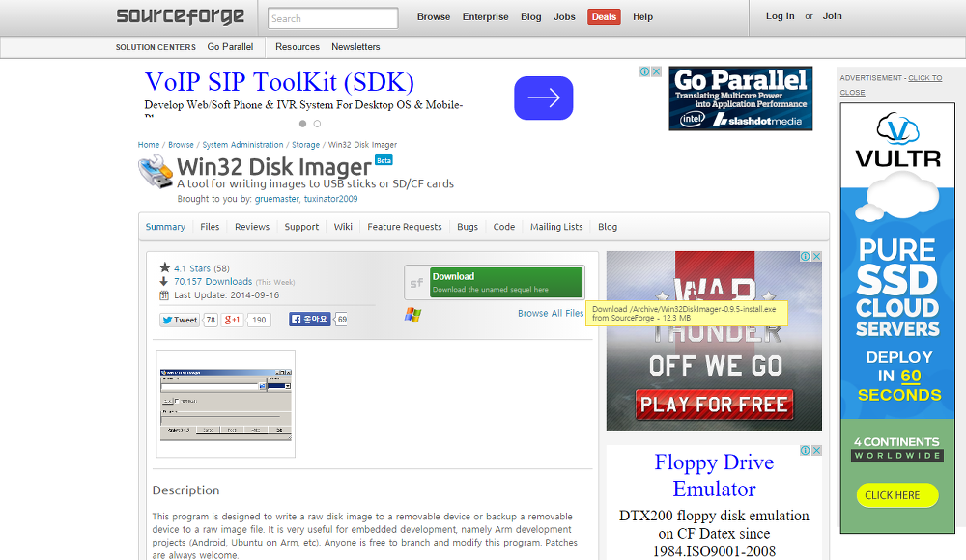Open the Enterprise menu item
Screen dimensions: 966x560
[x=486, y=16]
